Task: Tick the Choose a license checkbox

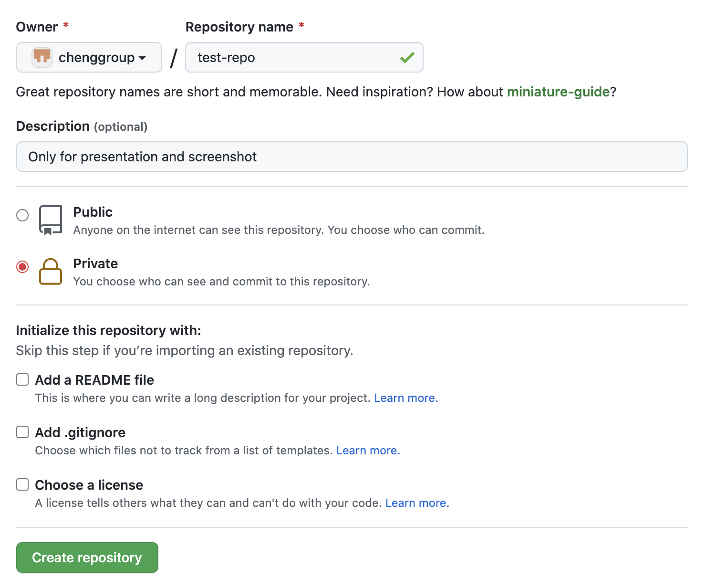Action: [22, 485]
